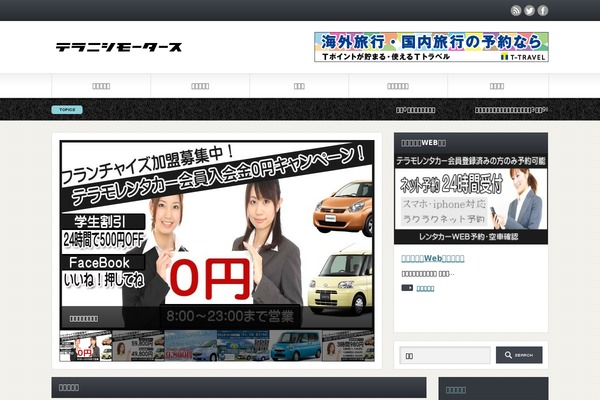600x400 pixels.
Task: Select the second navigation menu item
Action: point(200,86)
